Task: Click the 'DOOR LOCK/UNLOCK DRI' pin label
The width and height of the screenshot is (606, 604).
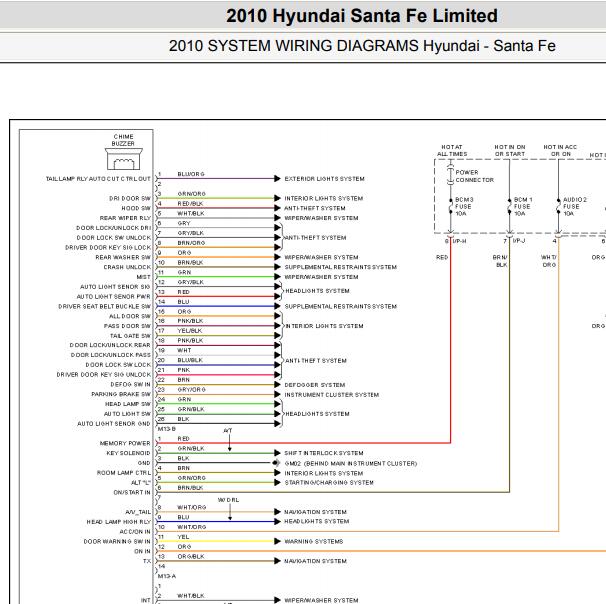Action: point(114,228)
